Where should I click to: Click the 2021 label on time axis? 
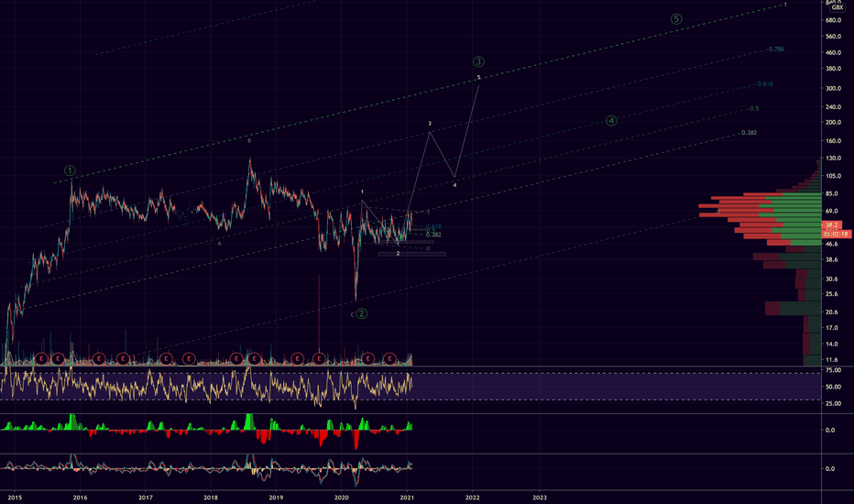407,498
